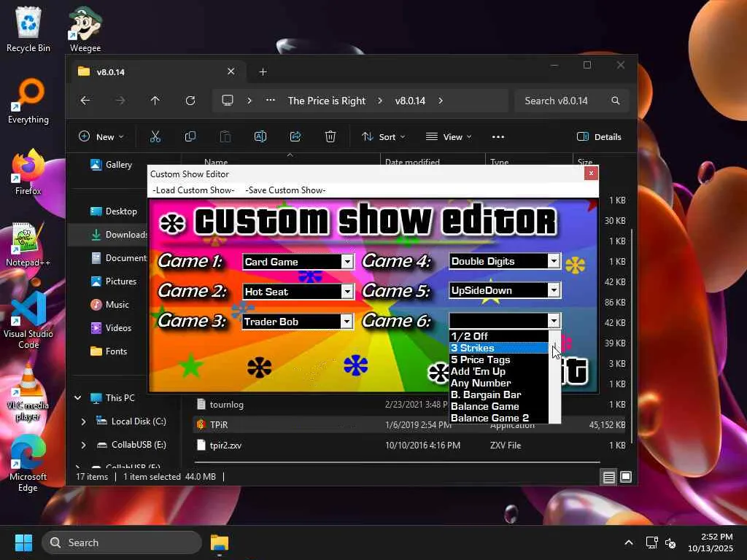Viewport: 747px width, 560px height.
Task: Open the Weegee desktop shortcut
Action: [x=85, y=29]
